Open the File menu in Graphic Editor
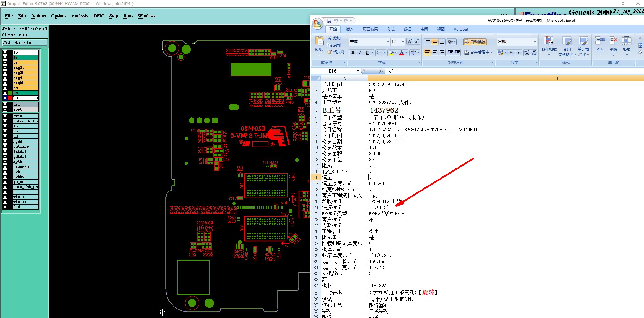Screen dimensions: 644x318 [9, 16]
